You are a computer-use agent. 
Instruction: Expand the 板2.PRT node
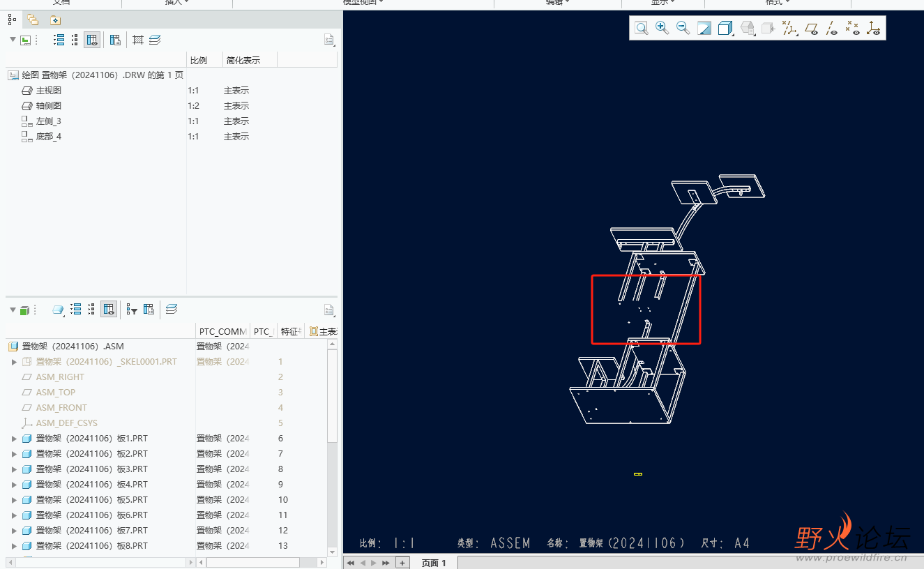14,454
